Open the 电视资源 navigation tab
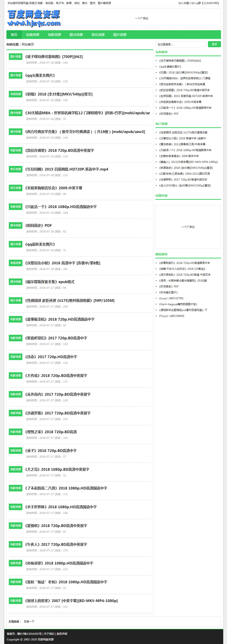Image resolution: width=227 pixels, height=644 pixels. pos(32,35)
